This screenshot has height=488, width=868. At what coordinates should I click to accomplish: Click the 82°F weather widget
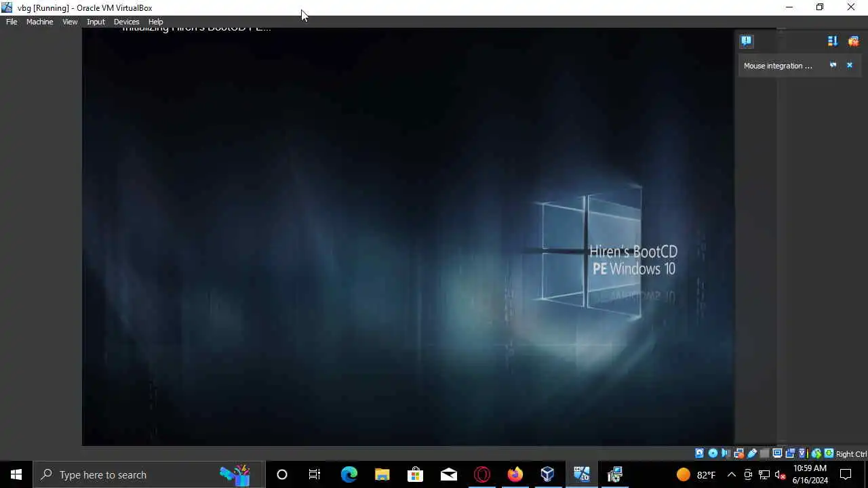tap(696, 474)
